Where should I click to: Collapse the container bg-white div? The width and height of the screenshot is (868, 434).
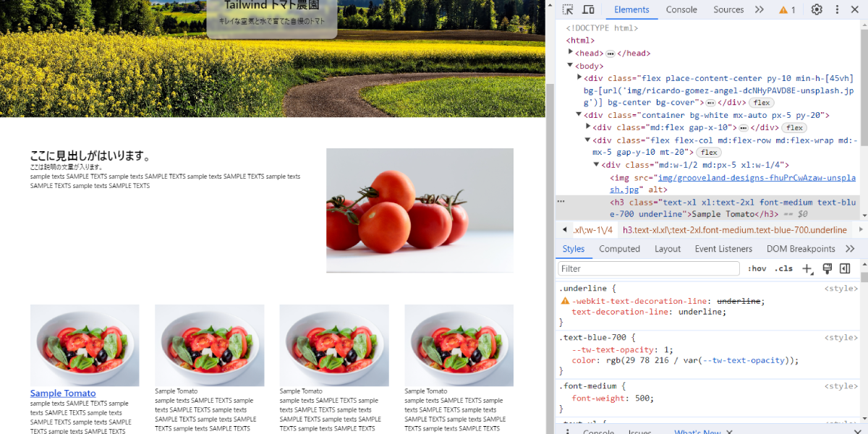579,115
